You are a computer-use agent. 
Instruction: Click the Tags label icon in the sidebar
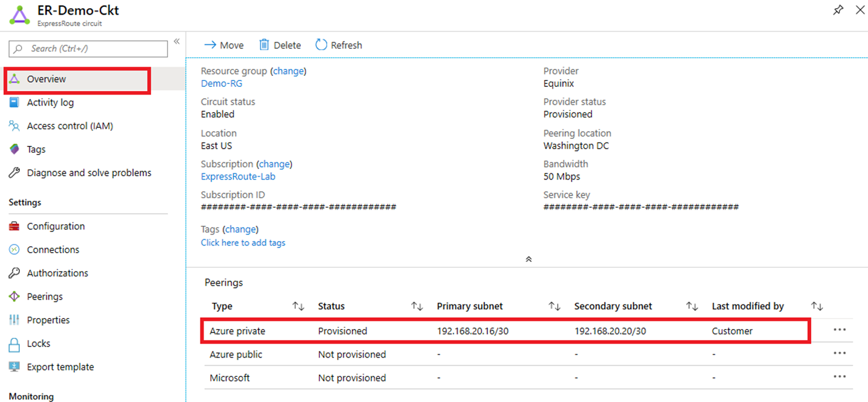pos(15,149)
